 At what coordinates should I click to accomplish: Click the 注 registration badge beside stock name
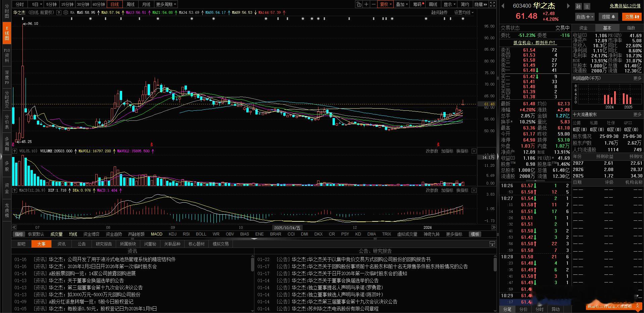click(x=587, y=6)
